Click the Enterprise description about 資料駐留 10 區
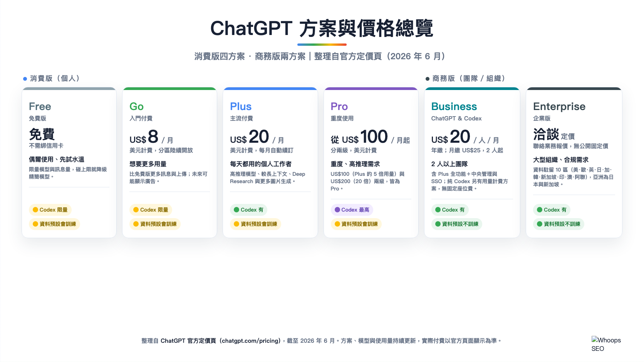 point(574,177)
